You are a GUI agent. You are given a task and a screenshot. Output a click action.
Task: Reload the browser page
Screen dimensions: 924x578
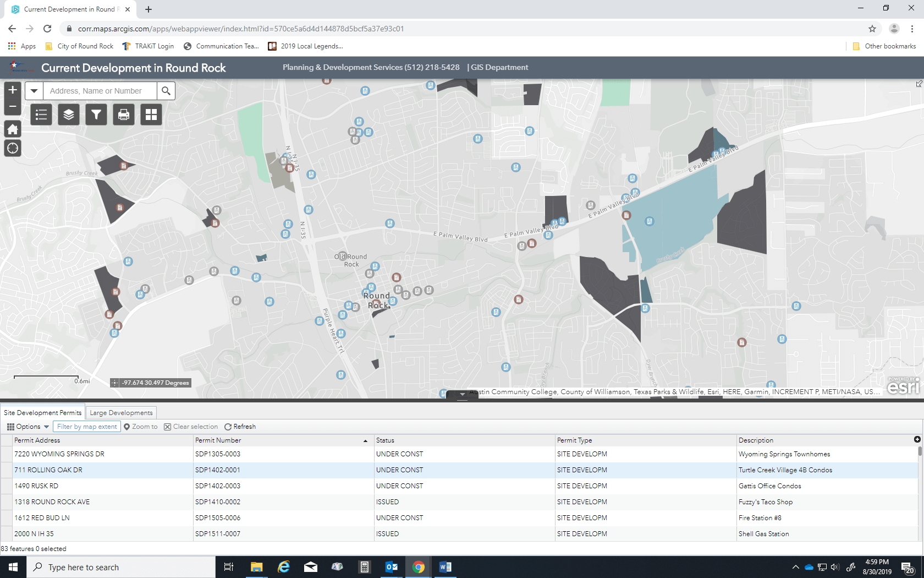(47, 29)
